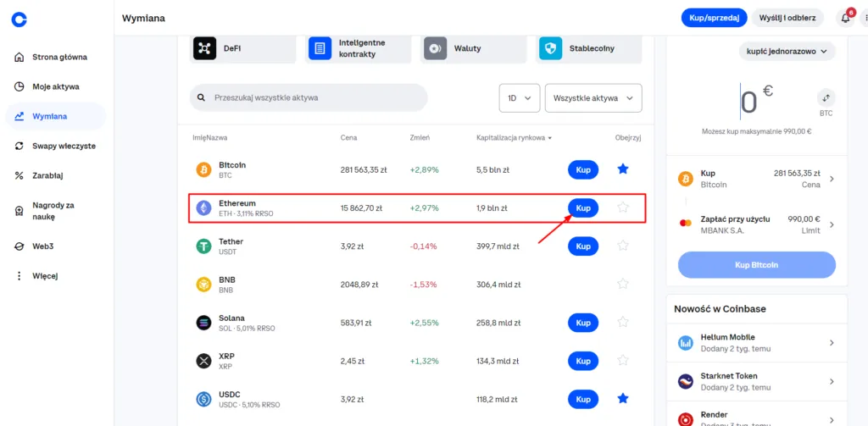
Task: Click the Tether coin icon
Action: pyautogui.click(x=203, y=246)
